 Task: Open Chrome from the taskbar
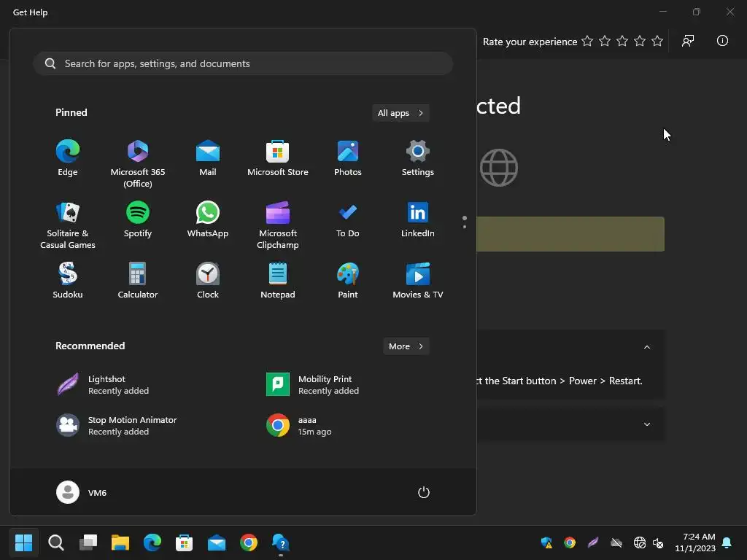click(249, 542)
